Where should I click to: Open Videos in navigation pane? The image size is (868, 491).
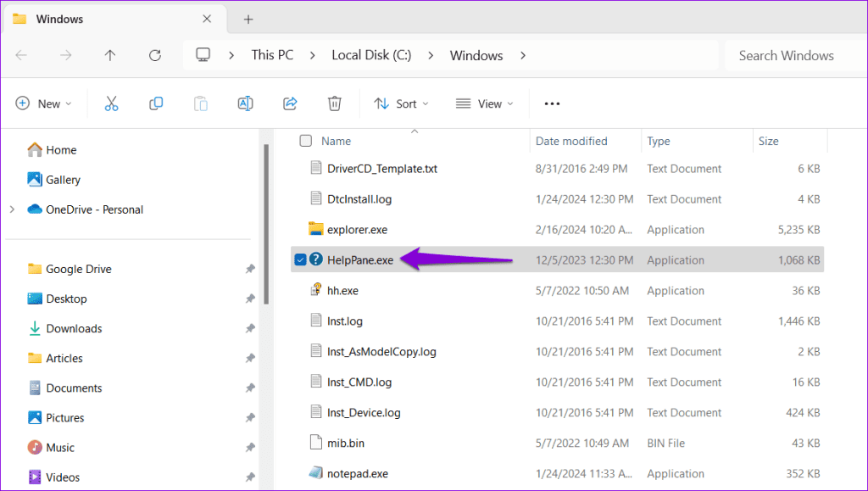coord(63,477)
